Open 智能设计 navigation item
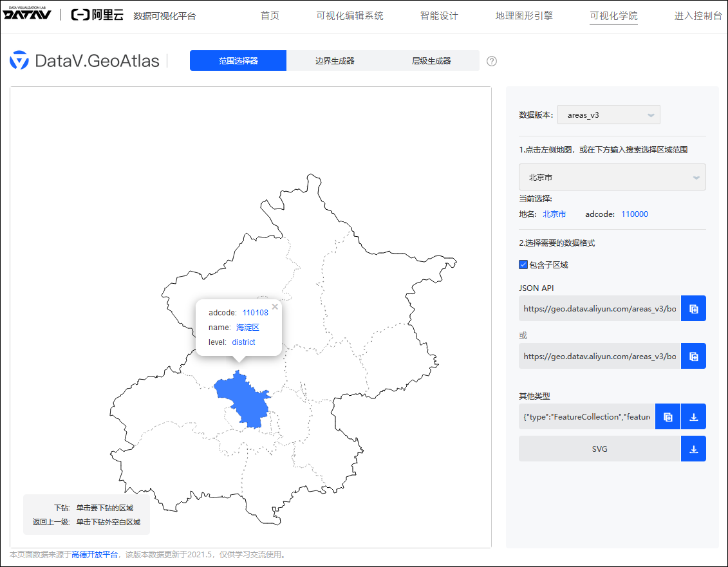Screen dimensions: 728x567 pos(439,16)
